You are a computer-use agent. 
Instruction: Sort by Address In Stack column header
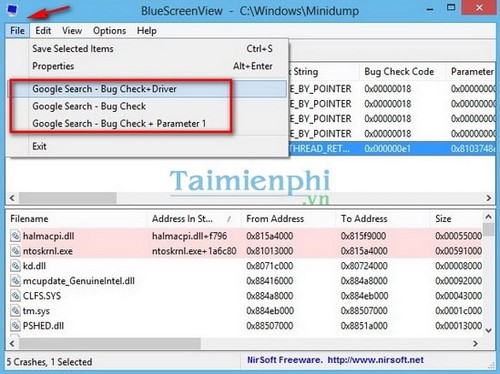tap(193, 219)
